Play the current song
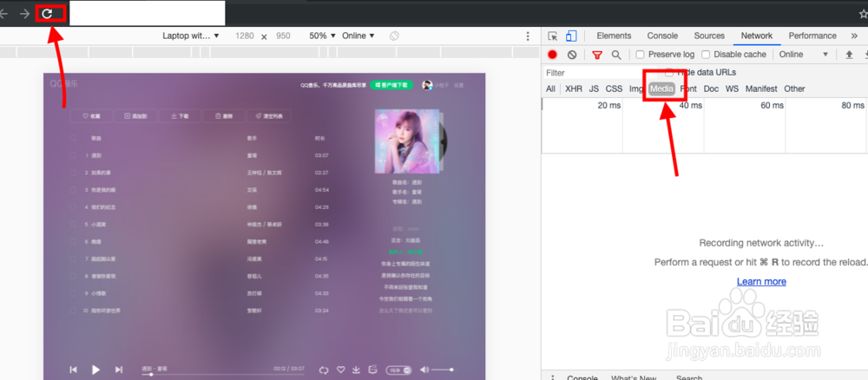 95,370
